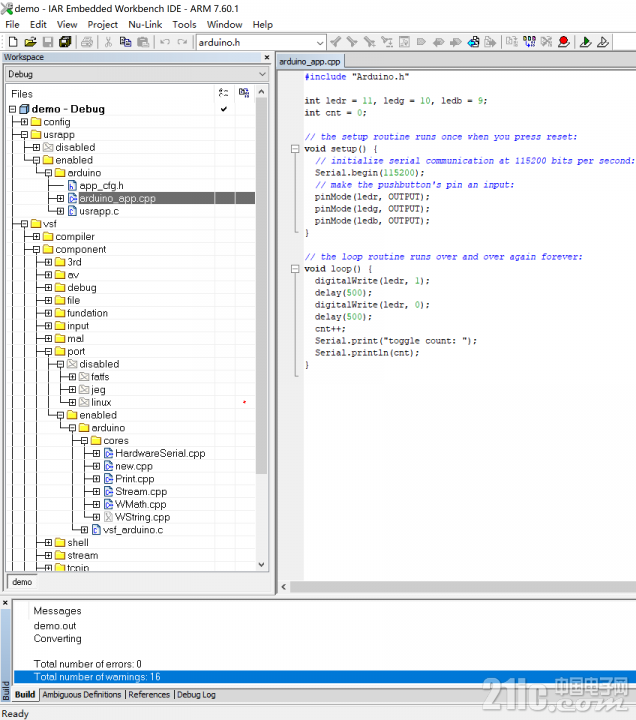
Task: Click the workspace column batch-files icon
Action: [x=244, y=93]
